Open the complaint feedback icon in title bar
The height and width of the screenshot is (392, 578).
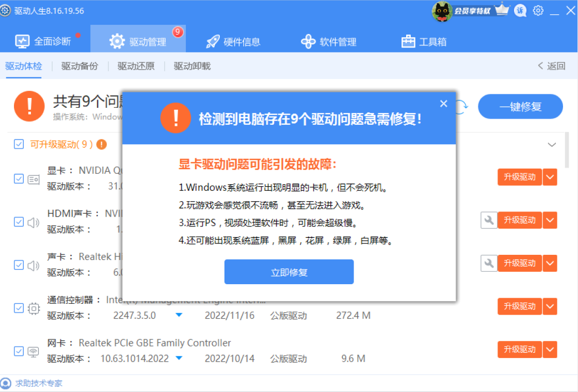pyautogui.click(x=520, y=10)
